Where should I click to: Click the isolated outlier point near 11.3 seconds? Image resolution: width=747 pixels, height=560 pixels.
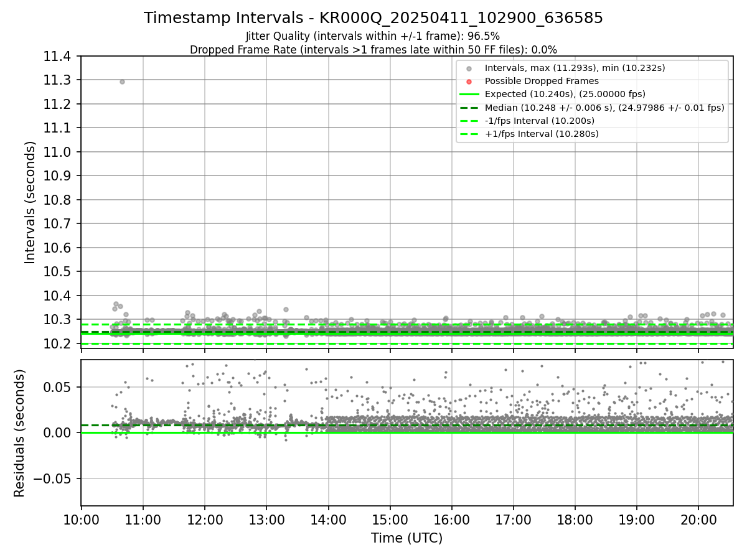(122, 82)
